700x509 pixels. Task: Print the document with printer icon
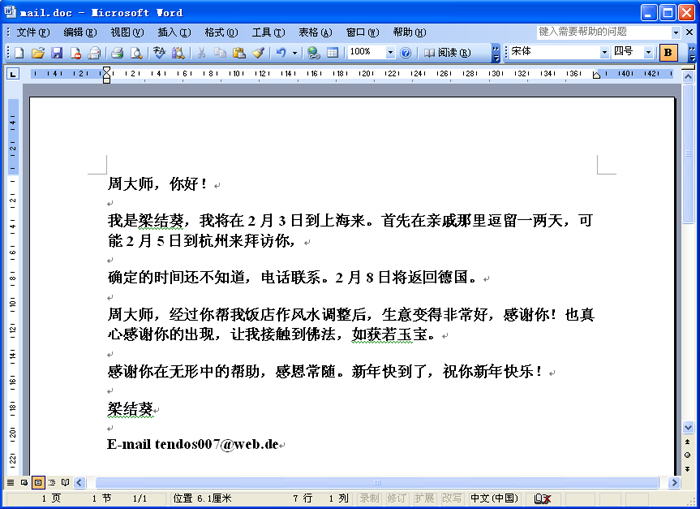(117, 53)
